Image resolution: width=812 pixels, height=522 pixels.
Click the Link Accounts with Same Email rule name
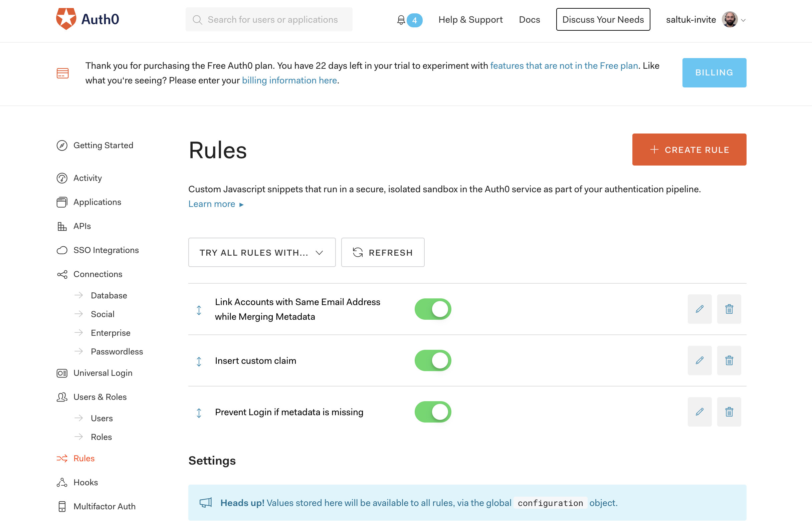pyautogui.click(x=298, y=309)
